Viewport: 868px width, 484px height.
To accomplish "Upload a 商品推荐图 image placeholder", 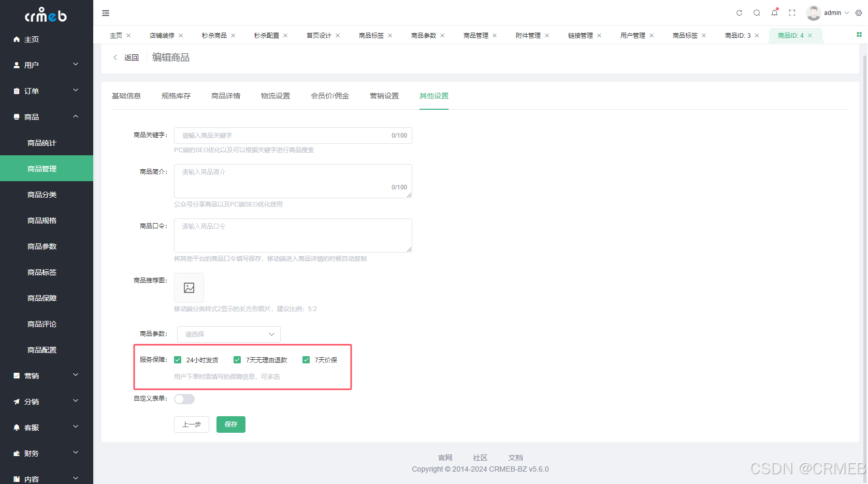I will click(x=189, y=288).
